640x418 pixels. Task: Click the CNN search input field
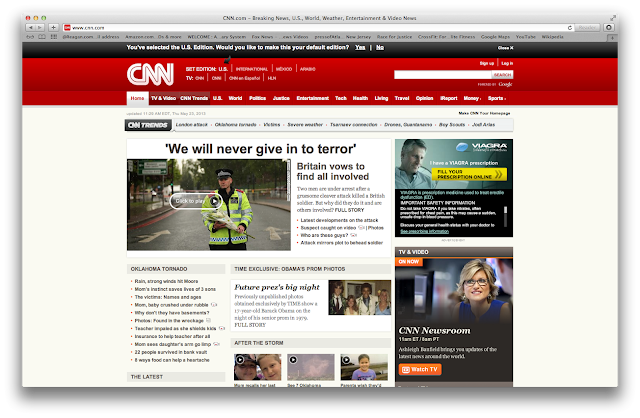pos(442,75)
